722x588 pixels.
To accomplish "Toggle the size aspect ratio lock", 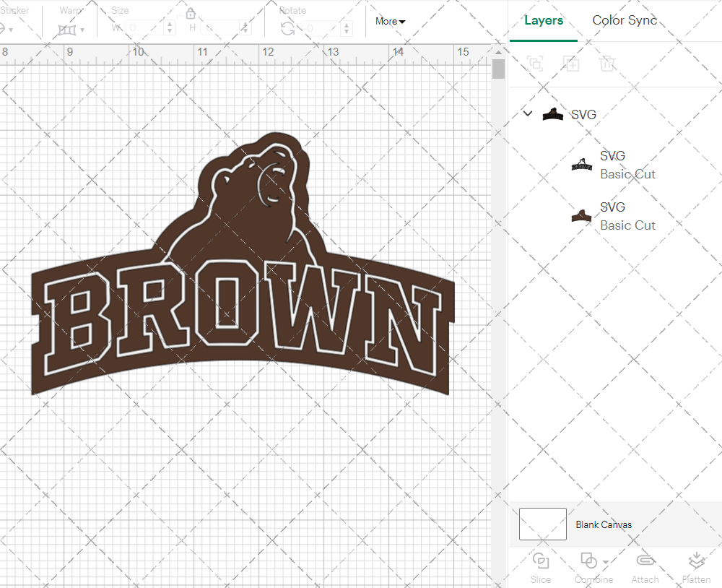I will 190,13.
